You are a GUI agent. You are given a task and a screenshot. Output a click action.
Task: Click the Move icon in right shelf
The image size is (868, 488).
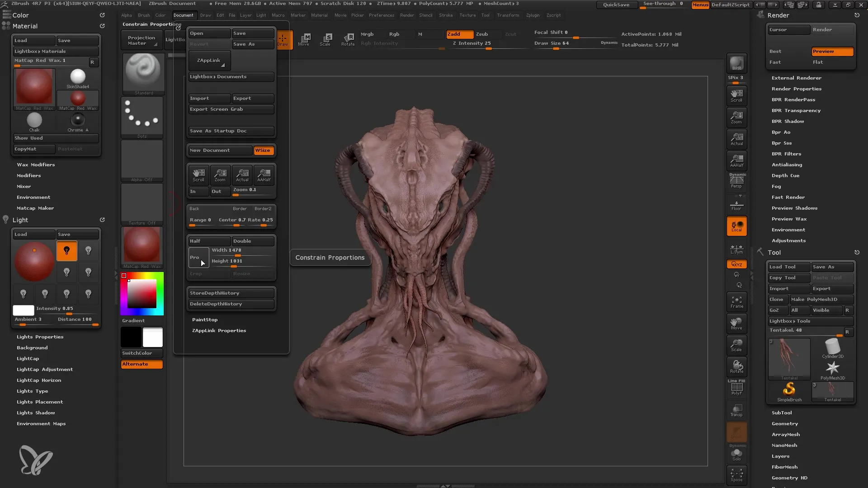(736, 324)
